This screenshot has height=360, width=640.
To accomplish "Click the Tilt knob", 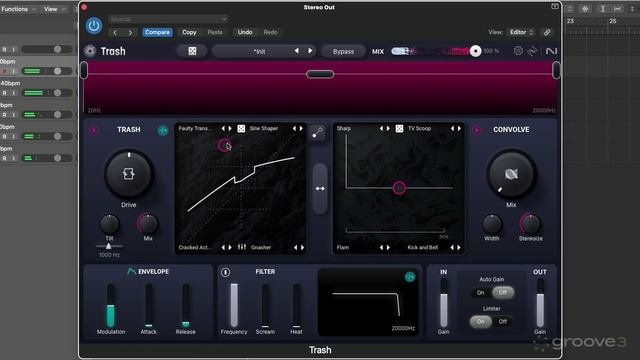I will point(109,224).
